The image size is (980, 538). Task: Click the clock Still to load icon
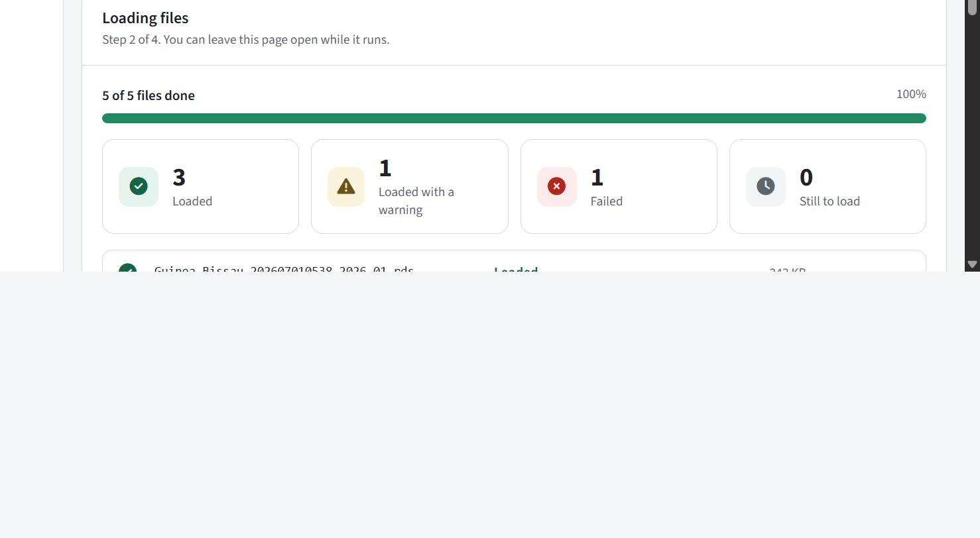tap(766, 186)
